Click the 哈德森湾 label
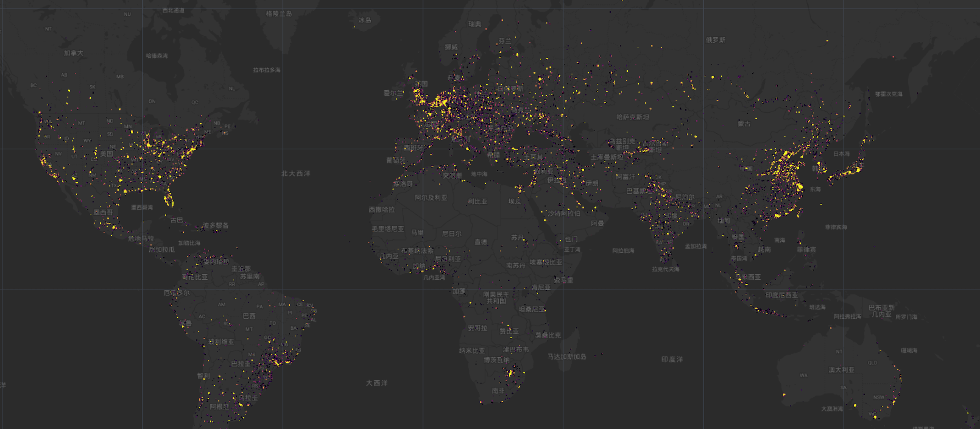This screenshot has width=980, height=429. pyautogui.click(x=157, y=55)
